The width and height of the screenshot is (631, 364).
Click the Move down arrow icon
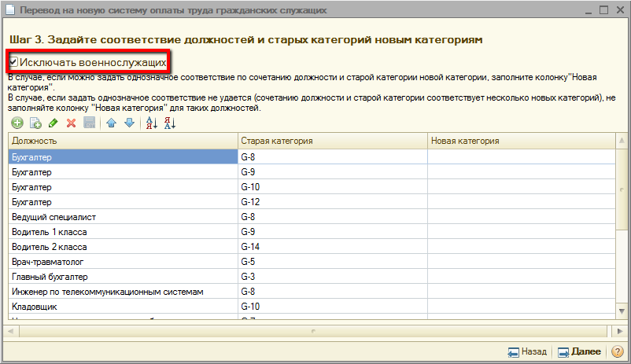click(x=129, y=123)
